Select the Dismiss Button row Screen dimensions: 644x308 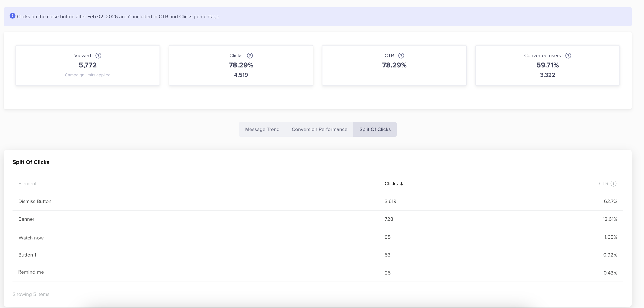(35, 201)
